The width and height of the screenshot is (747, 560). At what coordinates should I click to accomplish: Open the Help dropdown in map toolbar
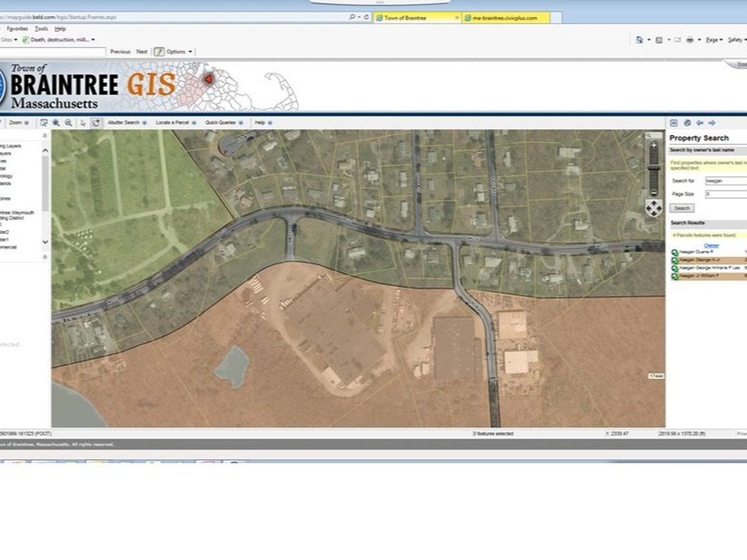coord(262,123)
